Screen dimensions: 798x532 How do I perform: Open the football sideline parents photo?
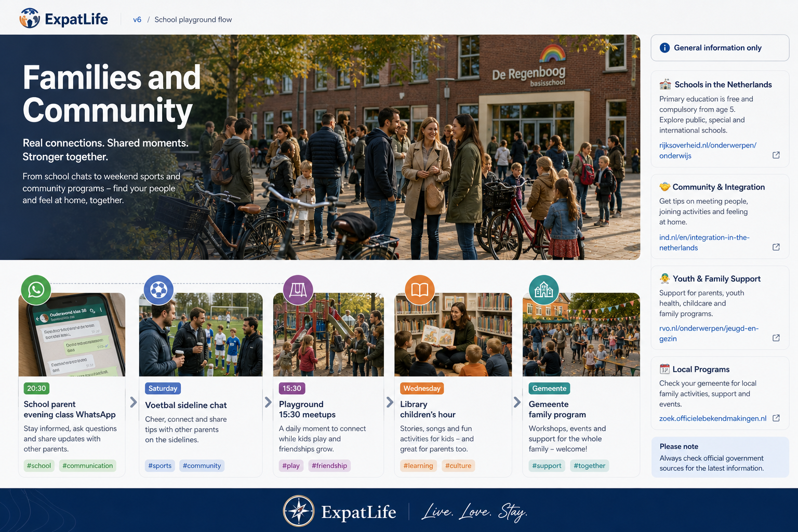pos(201,335)
